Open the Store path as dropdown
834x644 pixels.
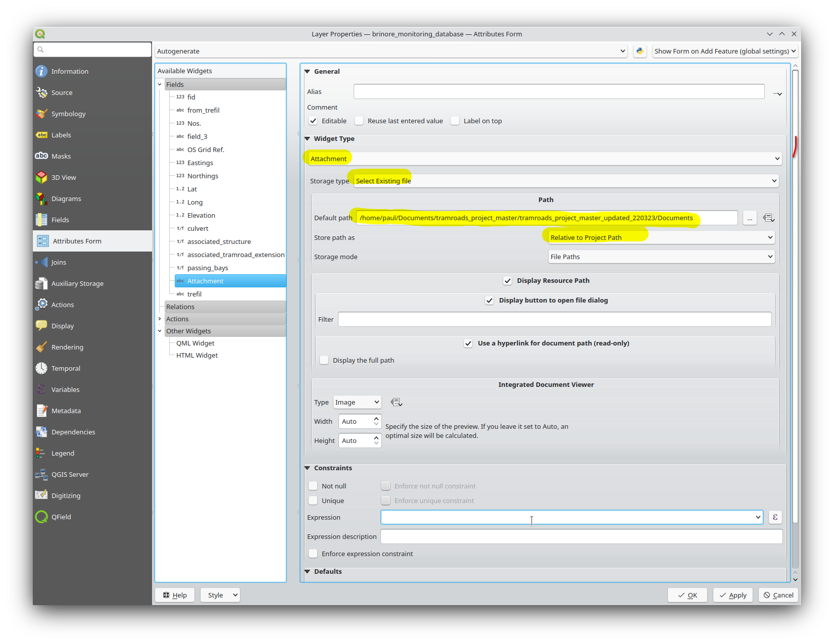(x=660, y=237)
